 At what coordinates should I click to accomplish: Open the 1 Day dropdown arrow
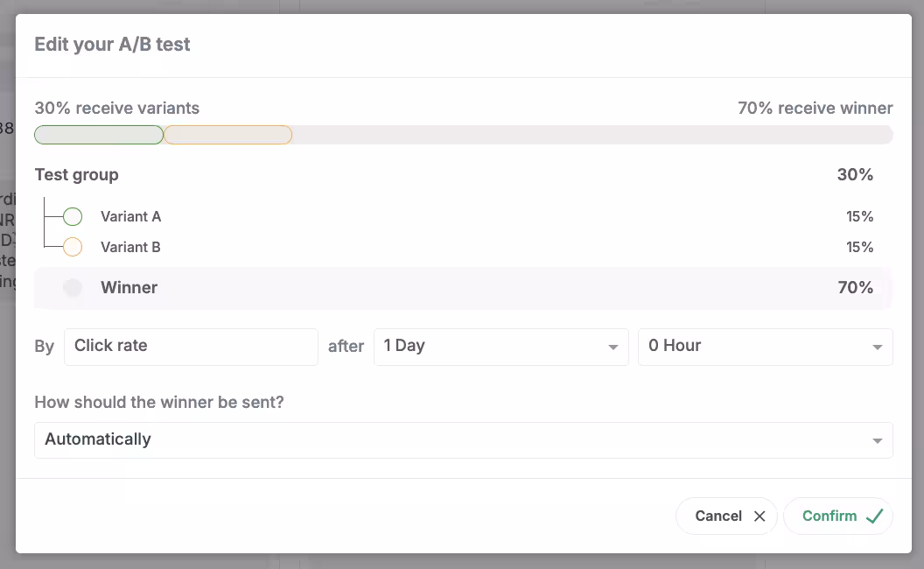coord(612,347)
